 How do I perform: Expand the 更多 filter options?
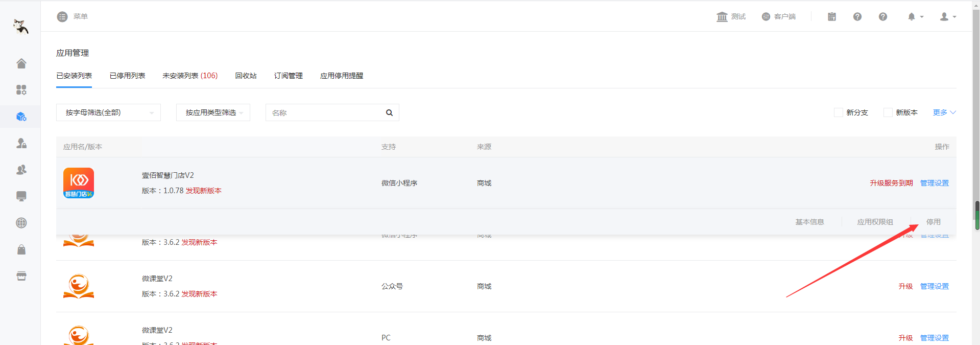pos(944,112)
